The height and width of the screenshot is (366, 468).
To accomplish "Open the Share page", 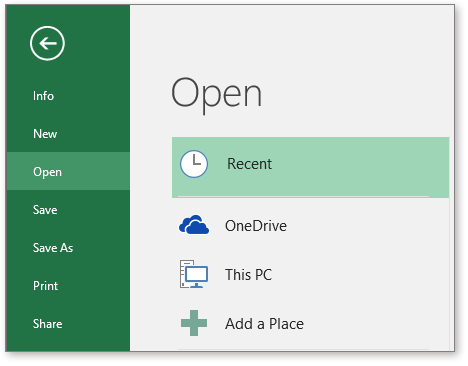I will pyautogui.click(x=68, y=324).
